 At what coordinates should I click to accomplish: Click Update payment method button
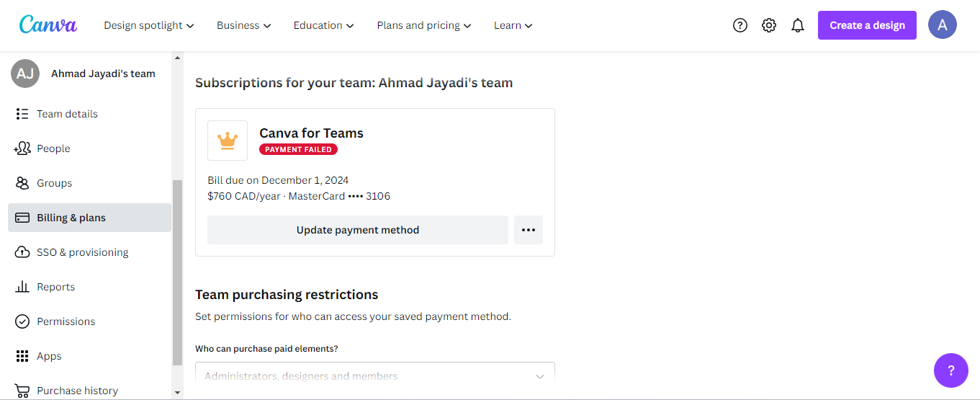pos(358,230)
